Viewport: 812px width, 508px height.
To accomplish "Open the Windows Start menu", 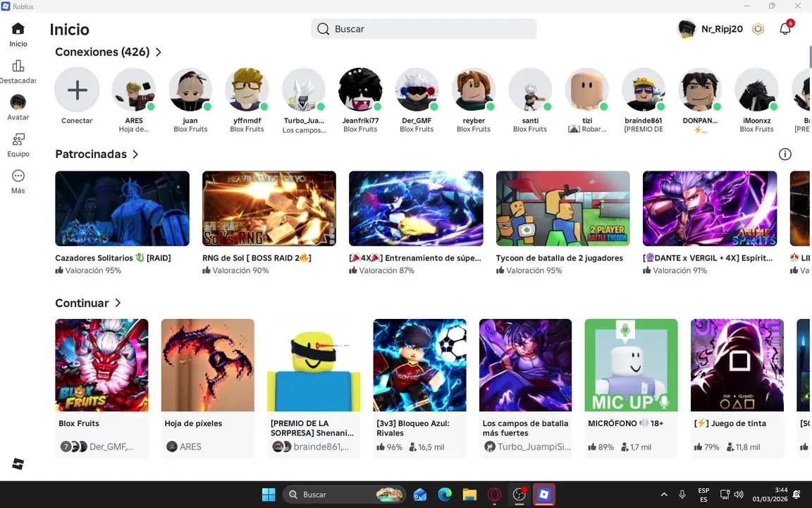I will coord(269,495).
